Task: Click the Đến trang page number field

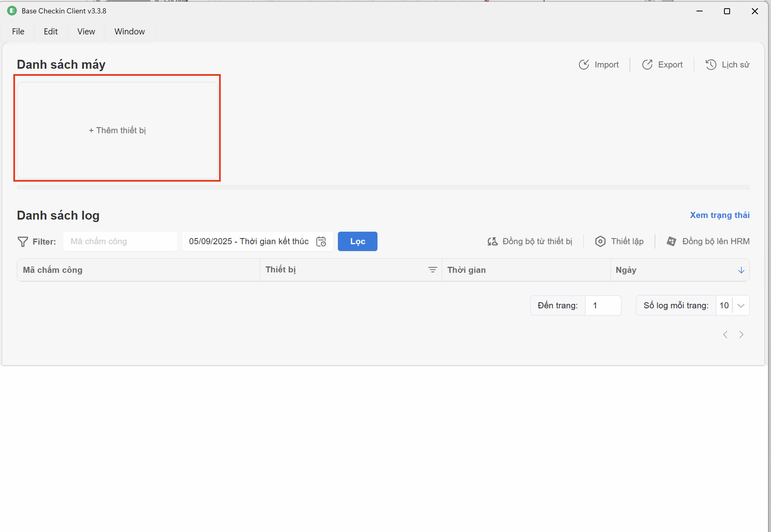Action: (603, 306)
